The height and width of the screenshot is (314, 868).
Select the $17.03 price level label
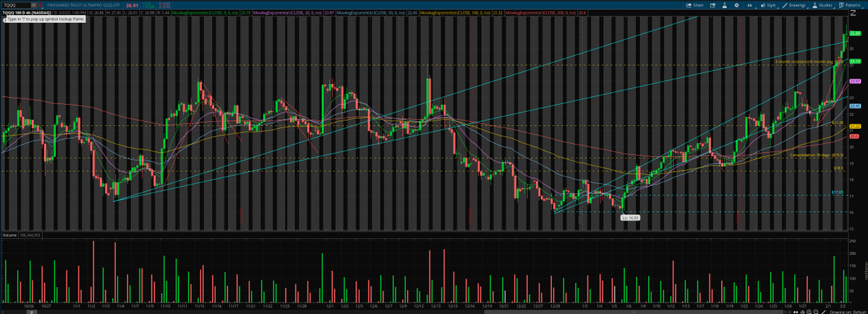click(838, 192)
